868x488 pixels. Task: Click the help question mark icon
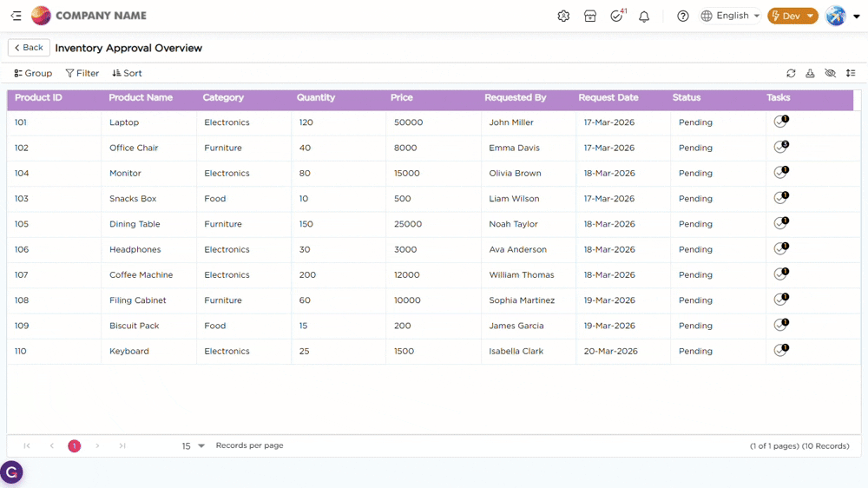pos(683,16)
